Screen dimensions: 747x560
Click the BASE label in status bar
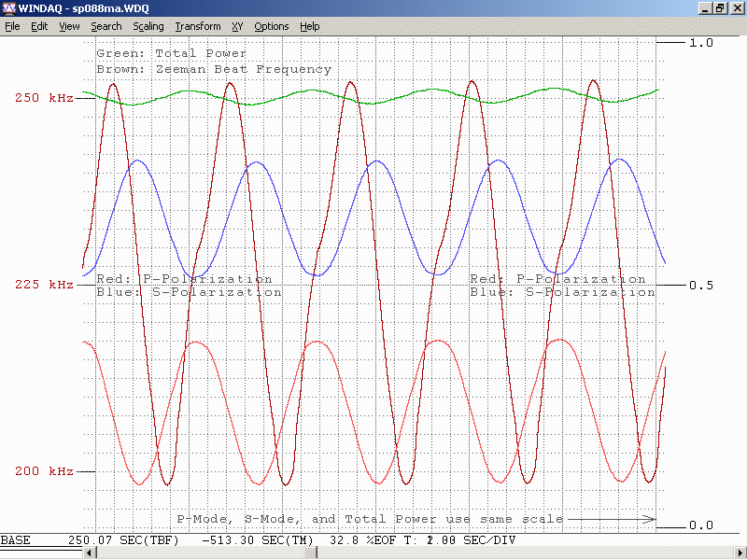[16, 541]
